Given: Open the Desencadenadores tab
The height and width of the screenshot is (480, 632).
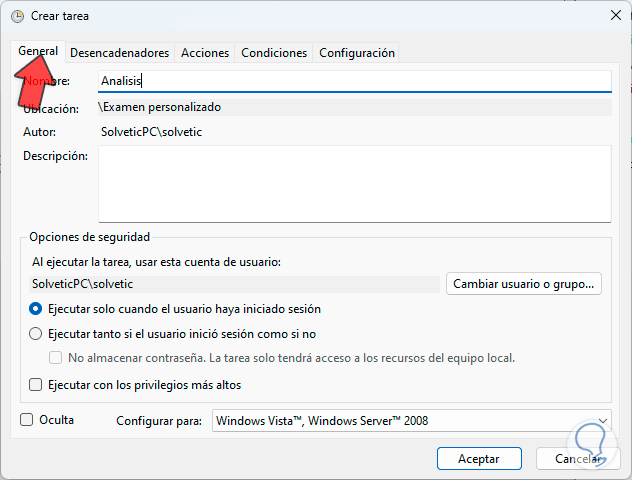Looking at the screenshot, I should pos(119,53).
